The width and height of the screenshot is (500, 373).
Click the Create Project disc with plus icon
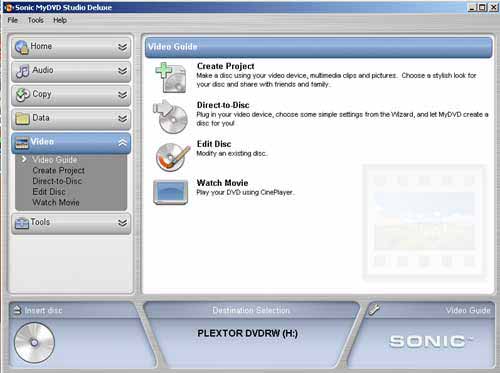click(170, 77)
